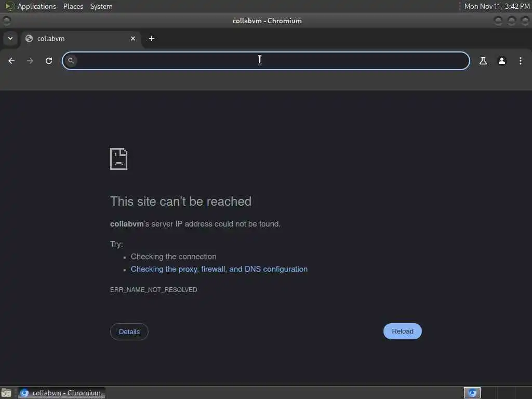Reload the page with the toolbar refresh icon
Screen dimensions: 532x399
tap(49, 61)
